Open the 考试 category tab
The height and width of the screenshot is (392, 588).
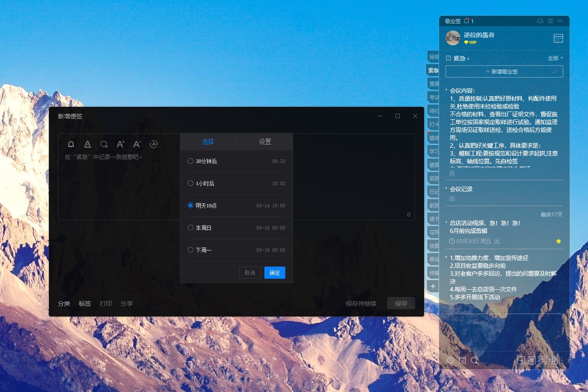(x=433, y=97)
